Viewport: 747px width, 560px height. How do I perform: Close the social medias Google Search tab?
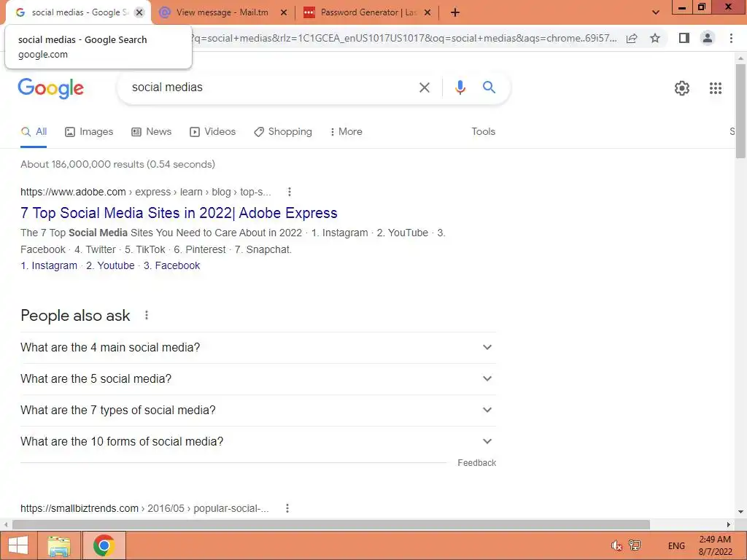(x=139, y=12)
